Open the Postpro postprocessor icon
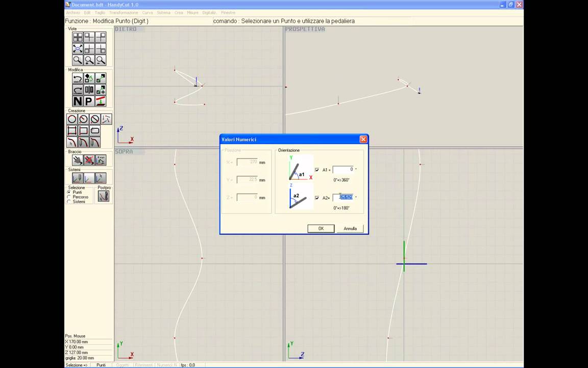Viewport: 588px width, 368px height. tap(104, 196)
